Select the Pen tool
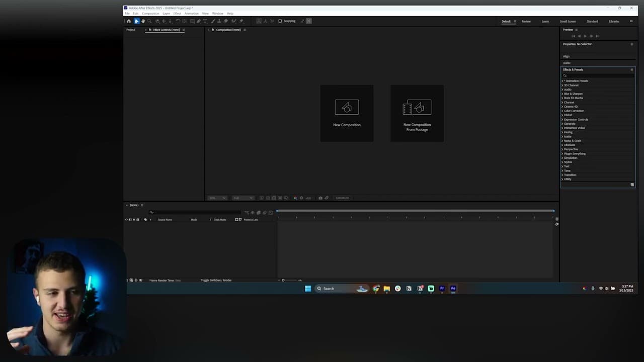 pos(199,21)
